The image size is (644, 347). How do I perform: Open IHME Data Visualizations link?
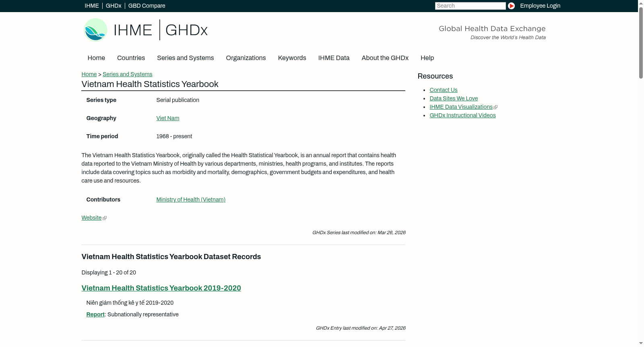pos(461,107)
